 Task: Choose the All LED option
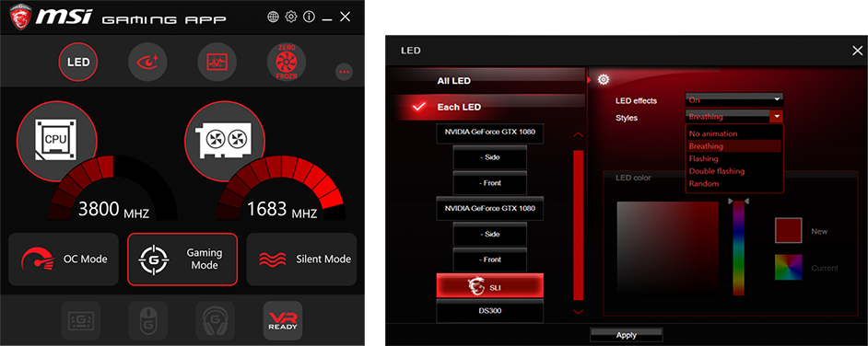pyautogui.click(x=453, y=81)
